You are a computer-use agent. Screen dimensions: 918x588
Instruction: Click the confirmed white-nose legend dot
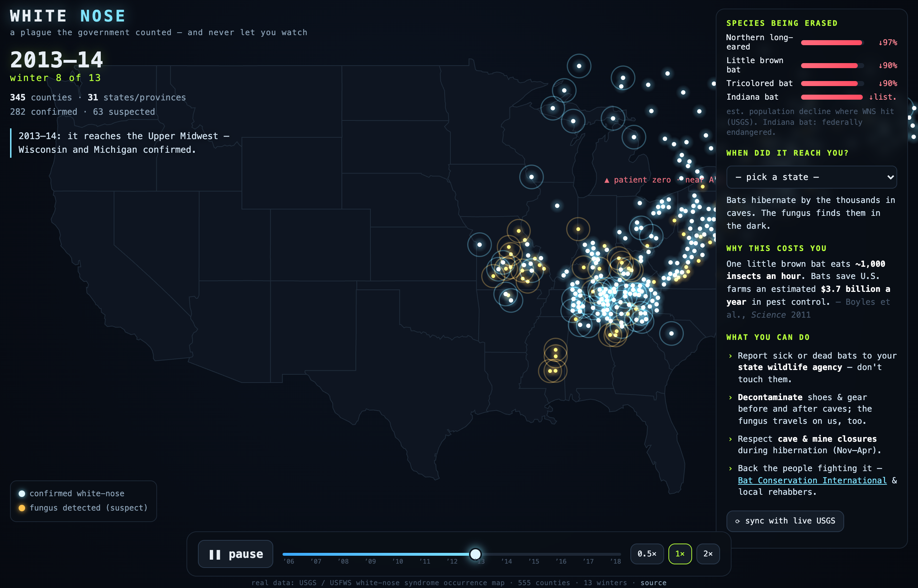click(22, 494)
